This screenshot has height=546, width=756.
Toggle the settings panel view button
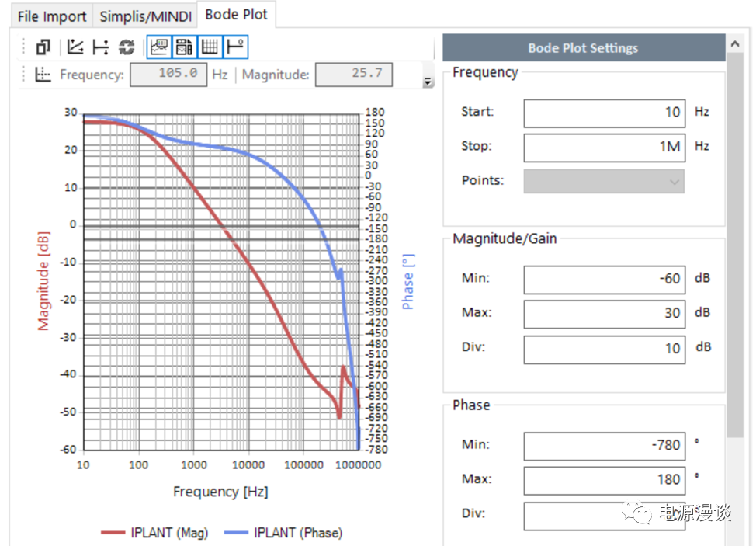pyautogui.click(x=184, y=47)
